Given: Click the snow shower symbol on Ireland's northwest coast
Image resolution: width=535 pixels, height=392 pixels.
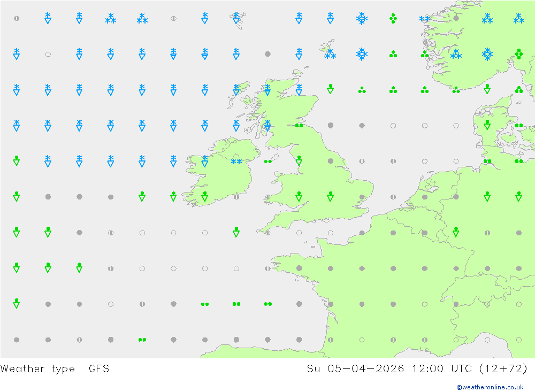Looking at the screenshot, I should click(205, 161).
